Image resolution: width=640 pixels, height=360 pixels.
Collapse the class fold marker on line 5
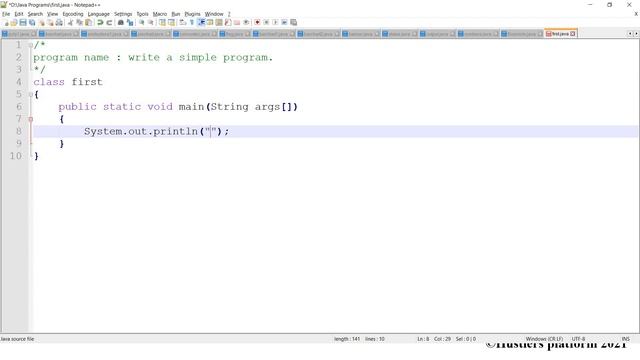[x=31, y=95]
